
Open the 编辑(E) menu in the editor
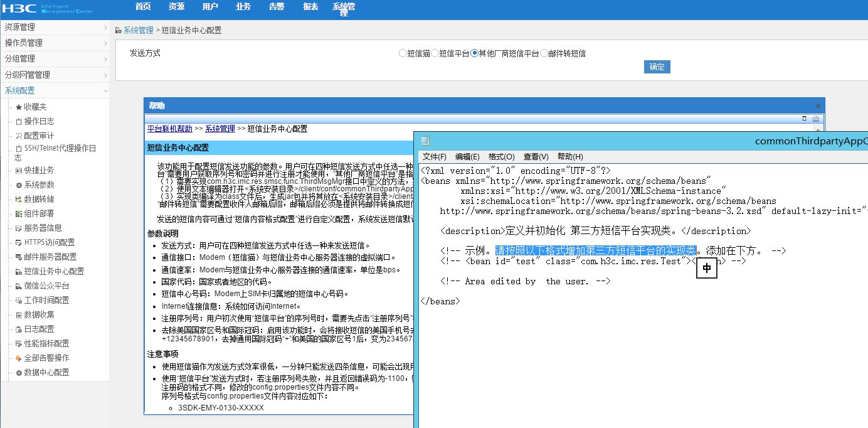[x=467, y=157]
